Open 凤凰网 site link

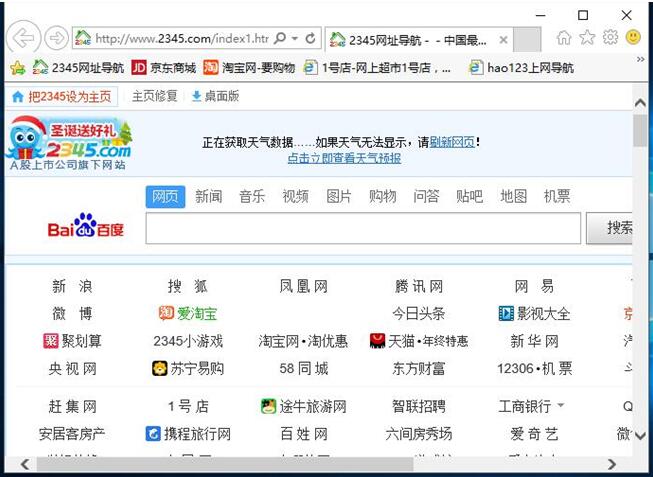[x=303, y=287]
